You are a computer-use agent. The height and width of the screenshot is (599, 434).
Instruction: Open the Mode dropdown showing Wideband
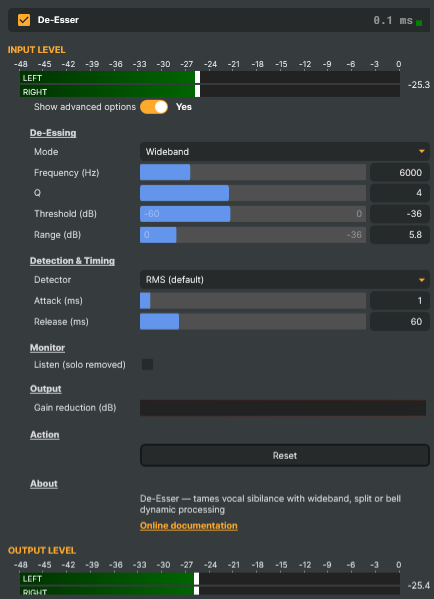click(x=285, y=152)
